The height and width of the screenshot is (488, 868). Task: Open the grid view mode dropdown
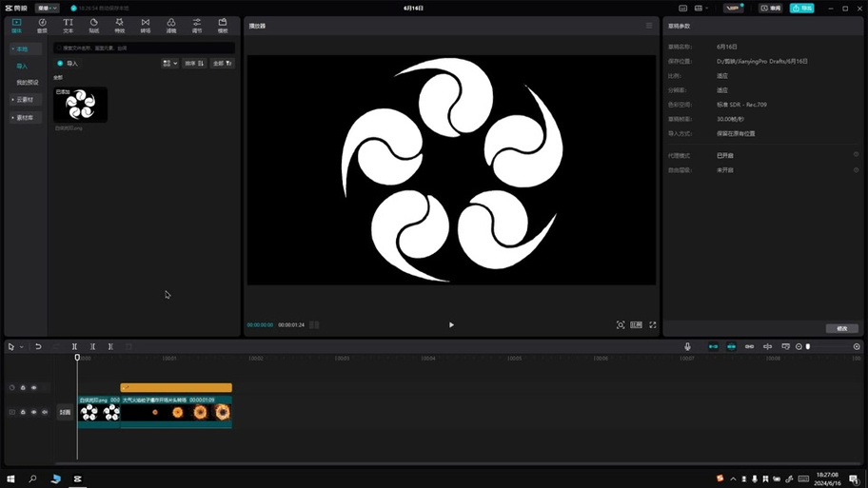(170, 64)
